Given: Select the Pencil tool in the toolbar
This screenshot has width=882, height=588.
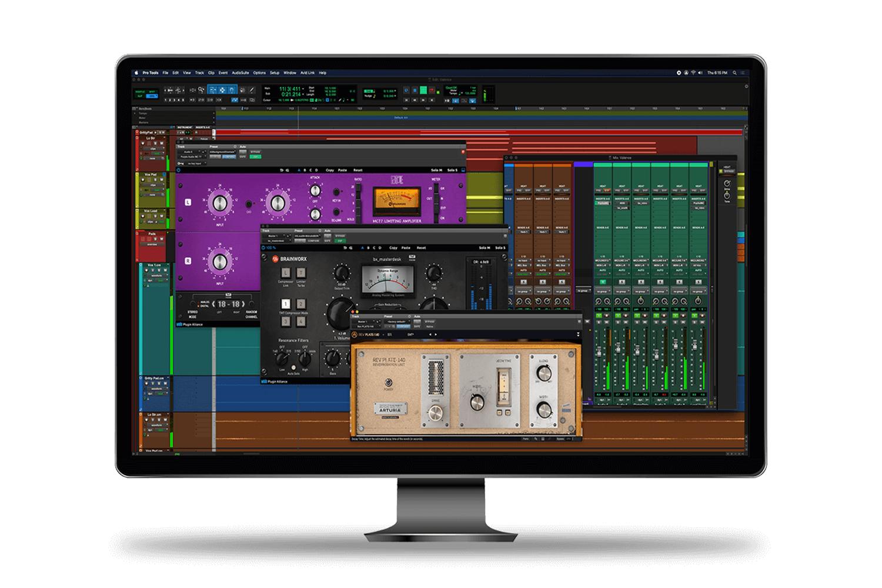Looking at the screenshot, I should (251, 91).
